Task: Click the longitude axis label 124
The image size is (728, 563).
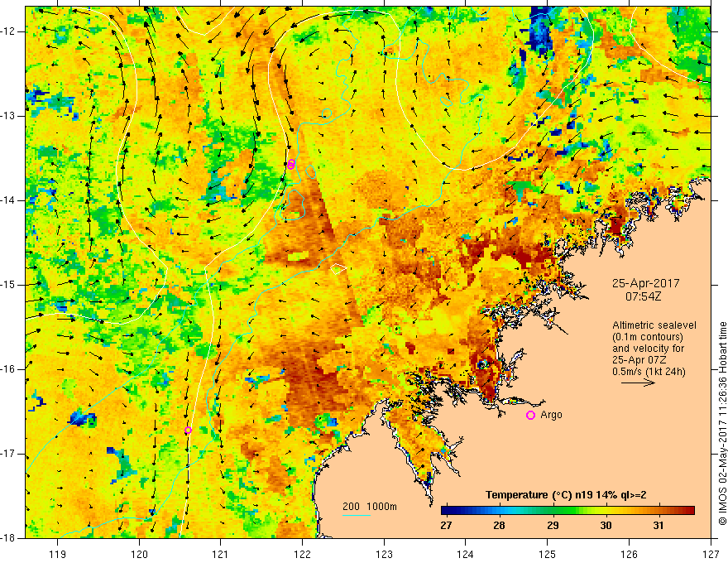Action: (466, 554)
